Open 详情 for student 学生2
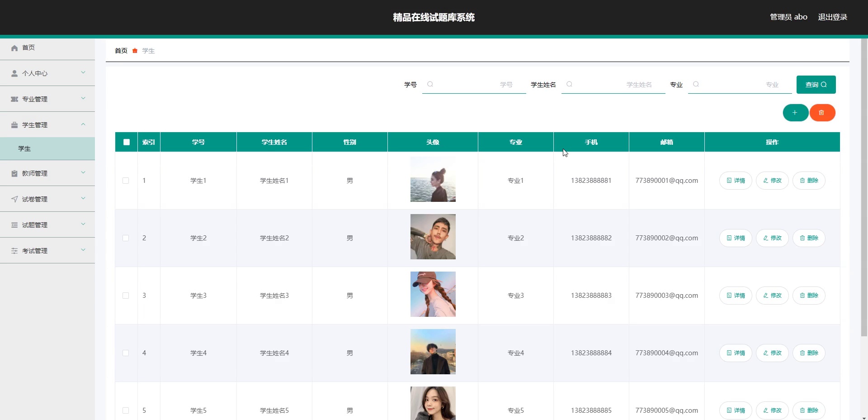Screen dimensions: 868x420 coord(736,238)
